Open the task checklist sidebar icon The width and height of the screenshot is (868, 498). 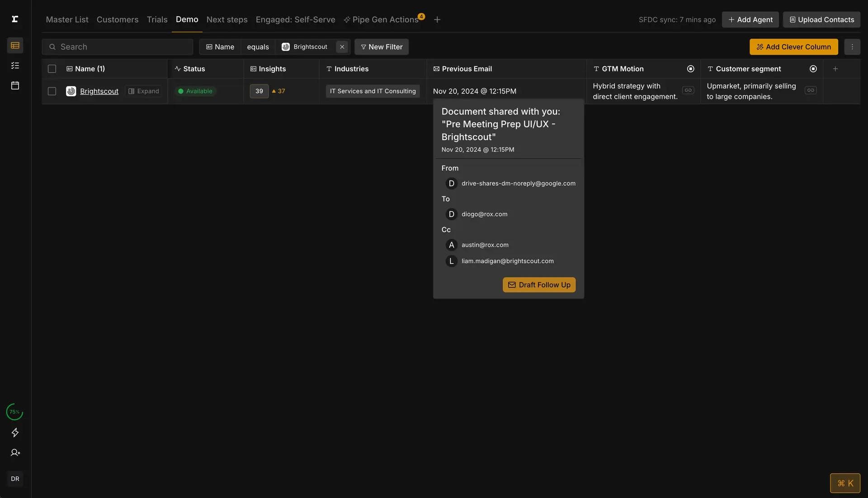click(15, 66)
